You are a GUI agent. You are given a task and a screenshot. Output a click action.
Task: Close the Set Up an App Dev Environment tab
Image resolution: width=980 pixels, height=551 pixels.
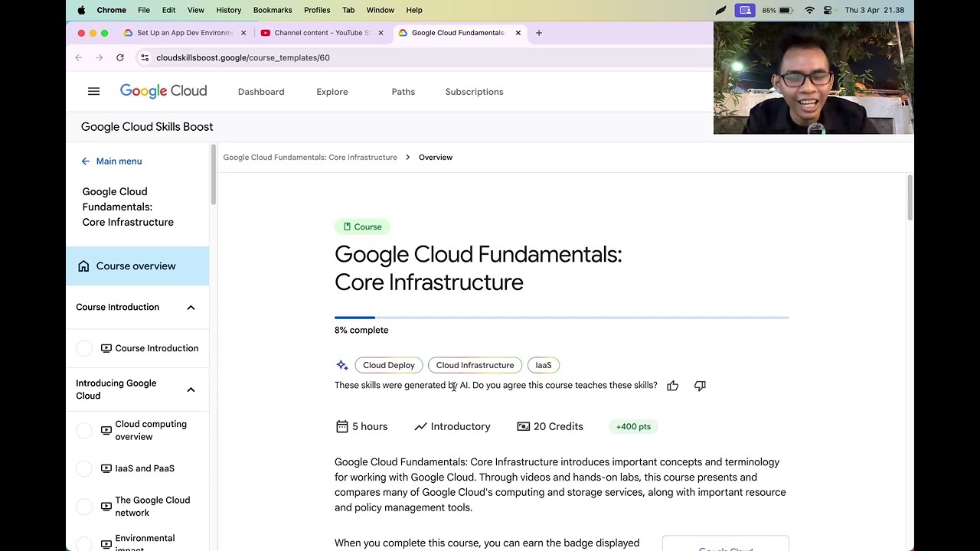coord(243,33)
